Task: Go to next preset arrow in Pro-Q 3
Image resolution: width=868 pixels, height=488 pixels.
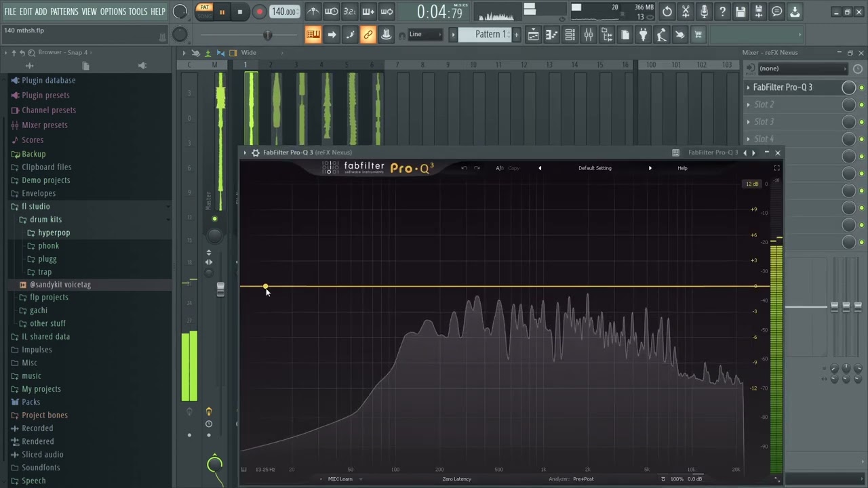Action: 650,168
